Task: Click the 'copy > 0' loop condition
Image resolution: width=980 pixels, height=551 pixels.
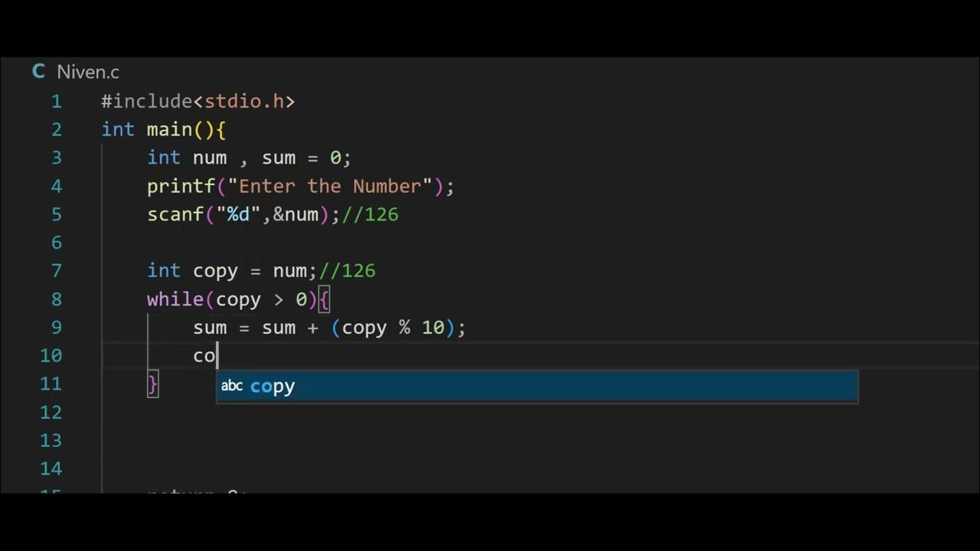Action: tap(261, 299)
